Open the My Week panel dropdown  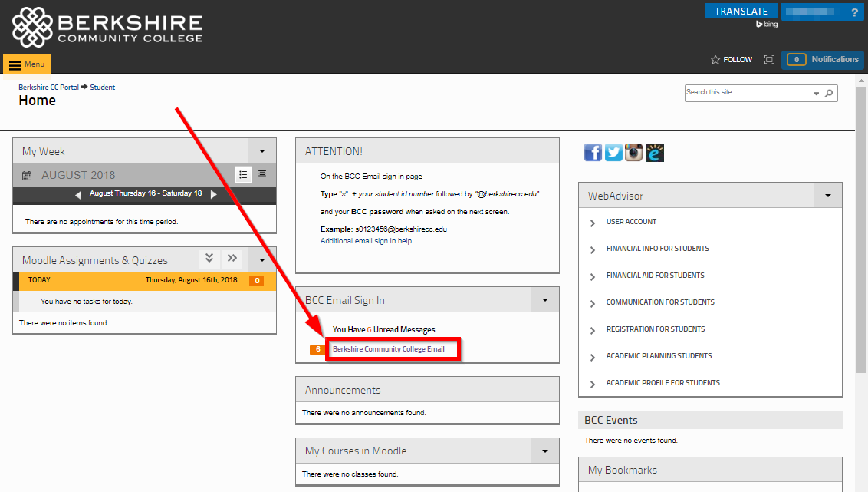point(261,150)
